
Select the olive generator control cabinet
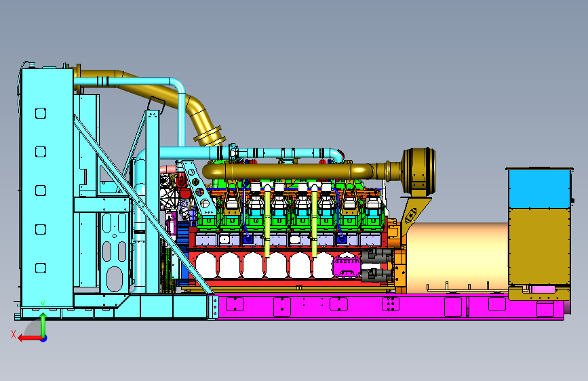[x=539, y=247]
